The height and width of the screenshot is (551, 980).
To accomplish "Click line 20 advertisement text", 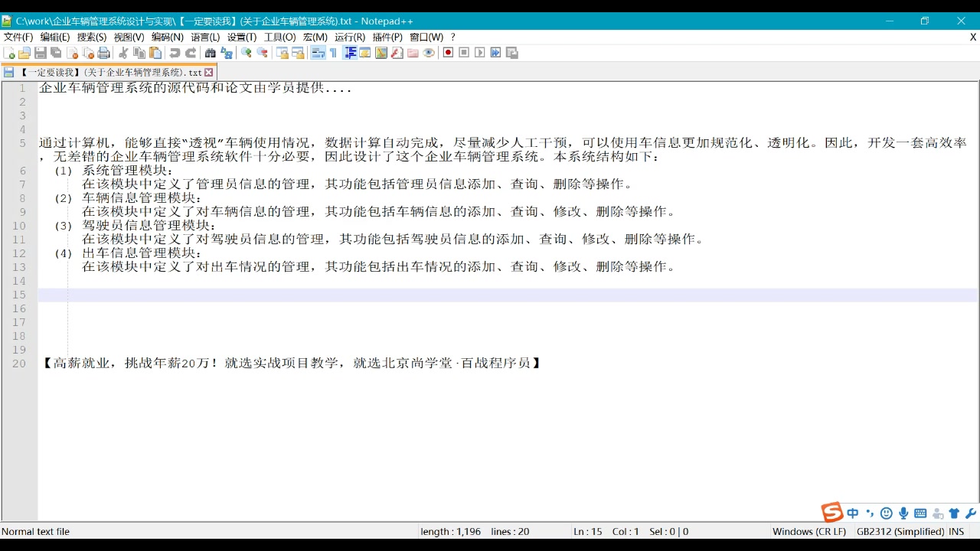I will click(291, 364).
